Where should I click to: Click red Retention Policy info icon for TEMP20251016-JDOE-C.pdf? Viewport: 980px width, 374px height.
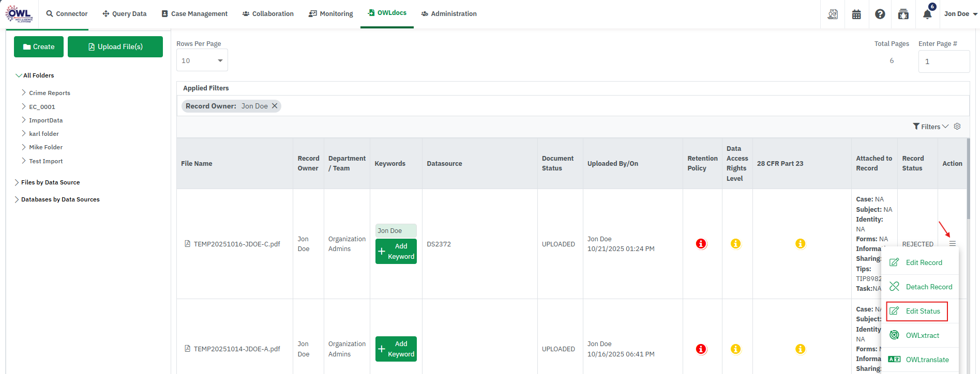point(701,244)
